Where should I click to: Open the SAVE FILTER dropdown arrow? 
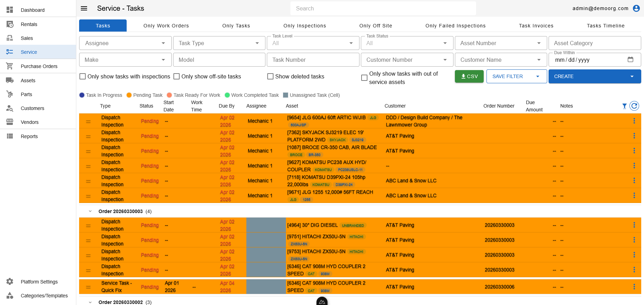[538, 76]
